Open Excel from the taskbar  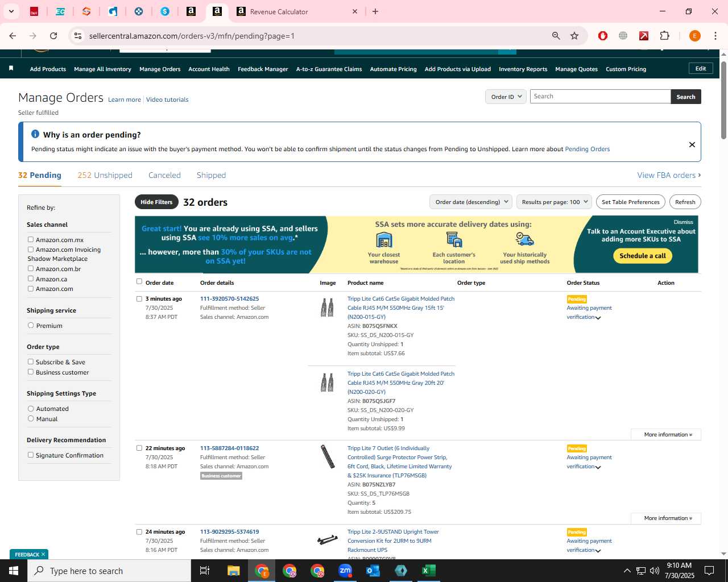click(x=429, y=571)
